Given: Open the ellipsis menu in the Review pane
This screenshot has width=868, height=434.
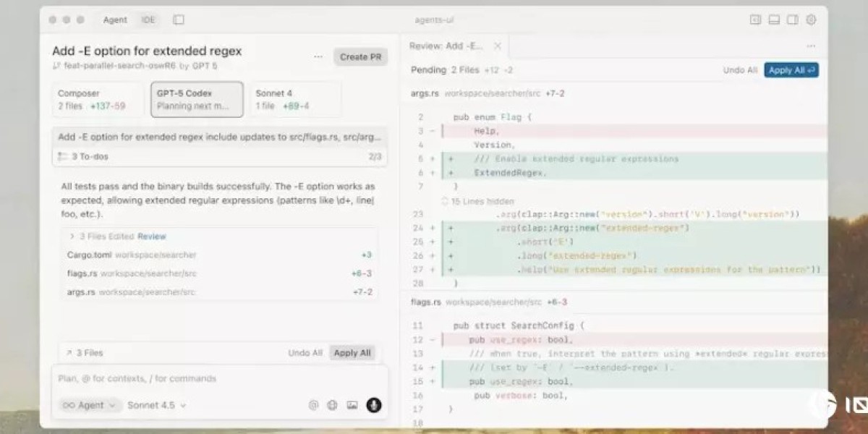Looking at the screenshot, I should tap(811, 46).
